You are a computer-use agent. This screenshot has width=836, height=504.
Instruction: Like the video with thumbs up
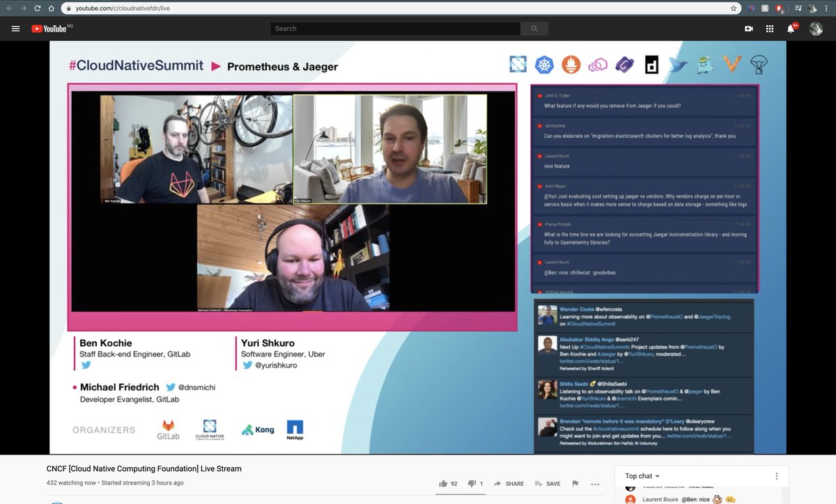(x=448, y=483)
